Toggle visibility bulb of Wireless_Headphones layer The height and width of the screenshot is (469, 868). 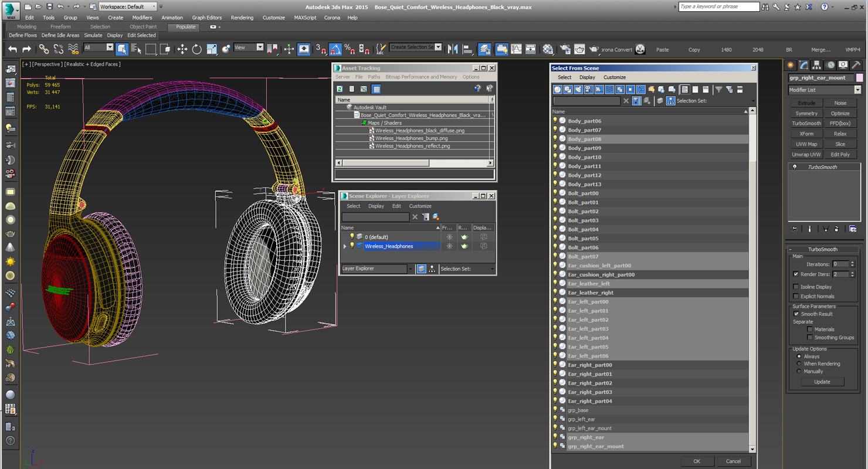(352, 246)
